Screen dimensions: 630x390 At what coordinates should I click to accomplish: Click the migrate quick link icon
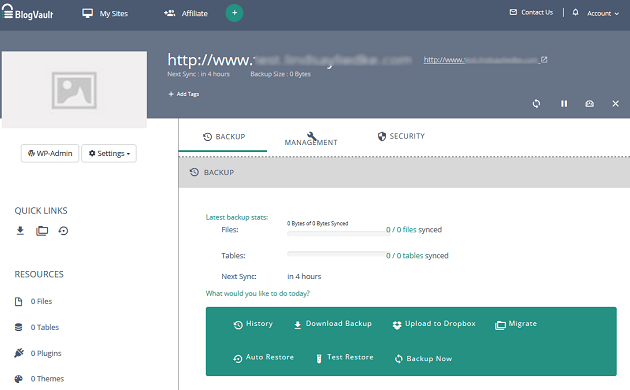[x=42, y=231]
